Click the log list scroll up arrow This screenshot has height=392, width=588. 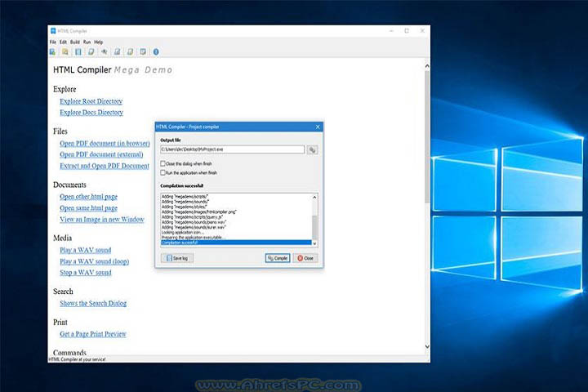tap(314, 197)
